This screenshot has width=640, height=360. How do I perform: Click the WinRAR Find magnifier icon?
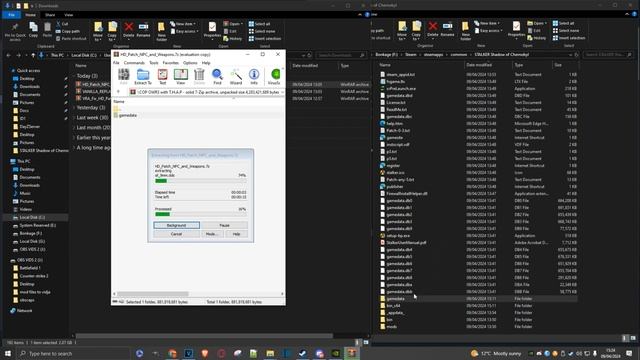point(217,76)
